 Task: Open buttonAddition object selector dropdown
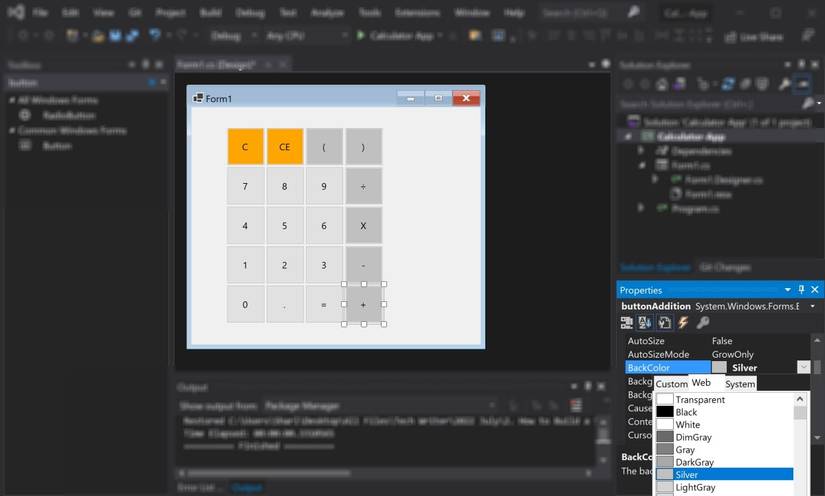point(813,306)
